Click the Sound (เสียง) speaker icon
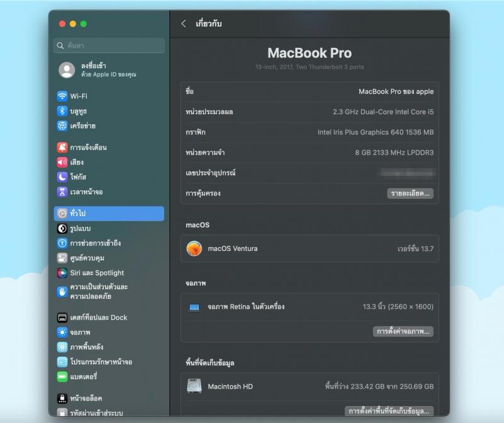This screenshot has height=423, width=504. (x=62, y=162)
